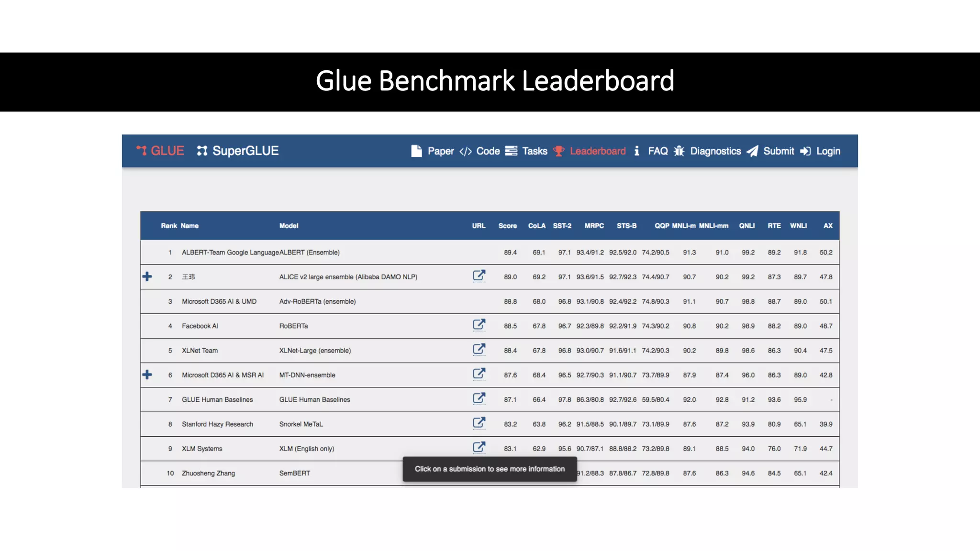Click the WNLI column header
The width and height of the screenshot is (980, 551).
[x=798, y=226]
